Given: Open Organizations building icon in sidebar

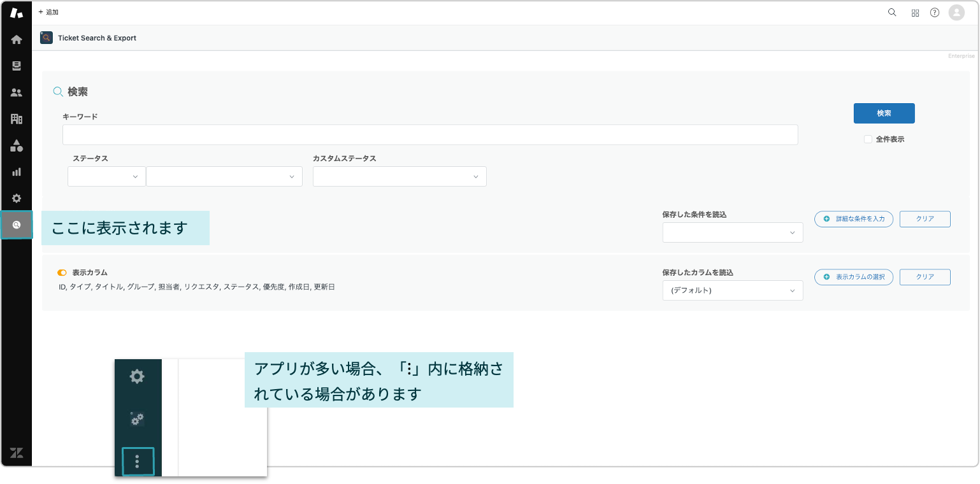Looking at the screenshot, I should tap(17, 119).
